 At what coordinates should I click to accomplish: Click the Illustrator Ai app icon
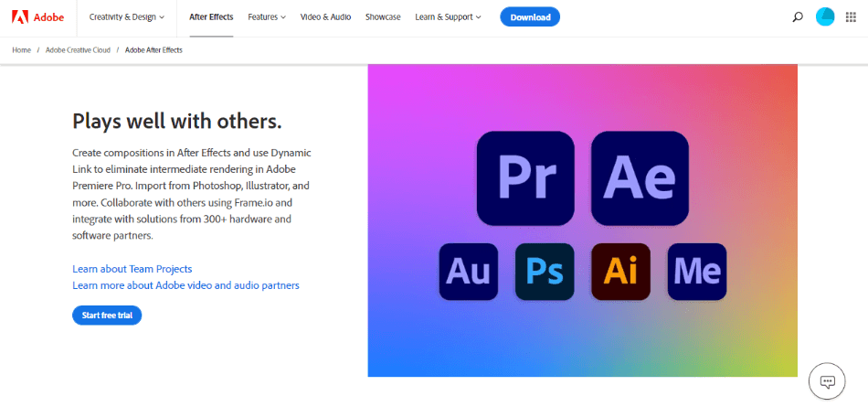click(620, 272)
